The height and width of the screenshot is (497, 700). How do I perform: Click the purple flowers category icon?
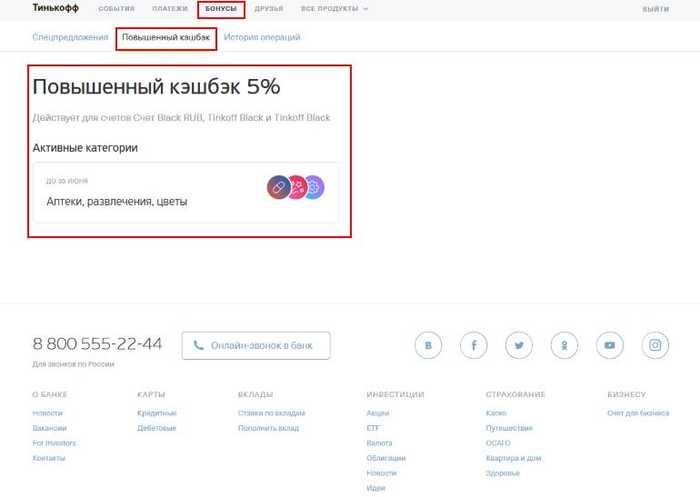[x=315, y=187]
